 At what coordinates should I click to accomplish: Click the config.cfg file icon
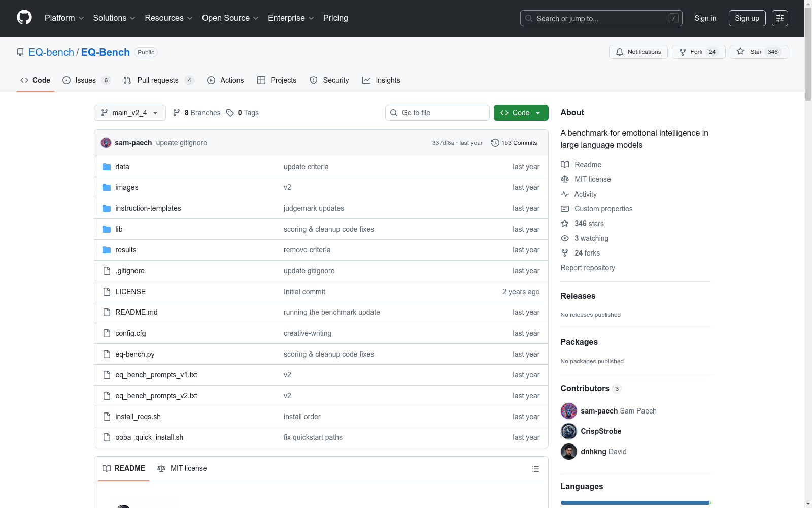click(107, 333)
